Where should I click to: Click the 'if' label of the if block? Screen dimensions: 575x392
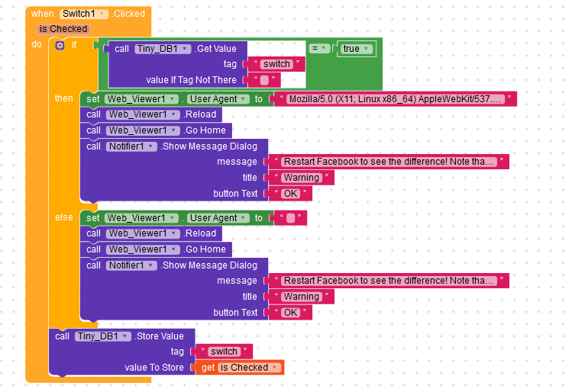pyautogui.click(x=74, y=45)
